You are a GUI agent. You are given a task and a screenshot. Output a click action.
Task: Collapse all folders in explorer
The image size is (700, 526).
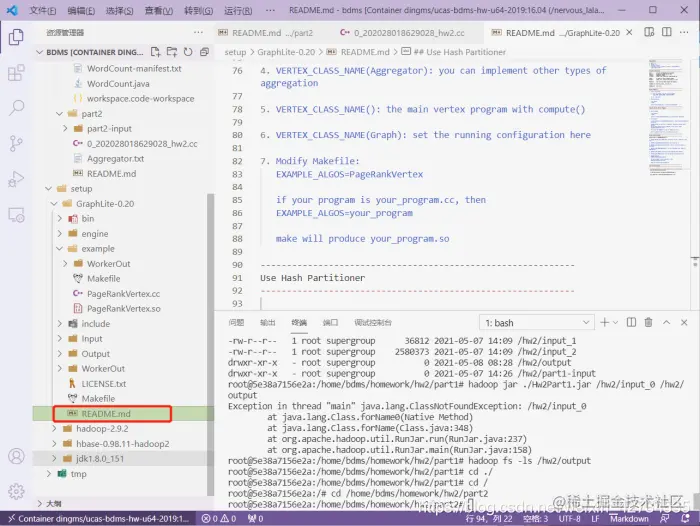pos(204,52)
